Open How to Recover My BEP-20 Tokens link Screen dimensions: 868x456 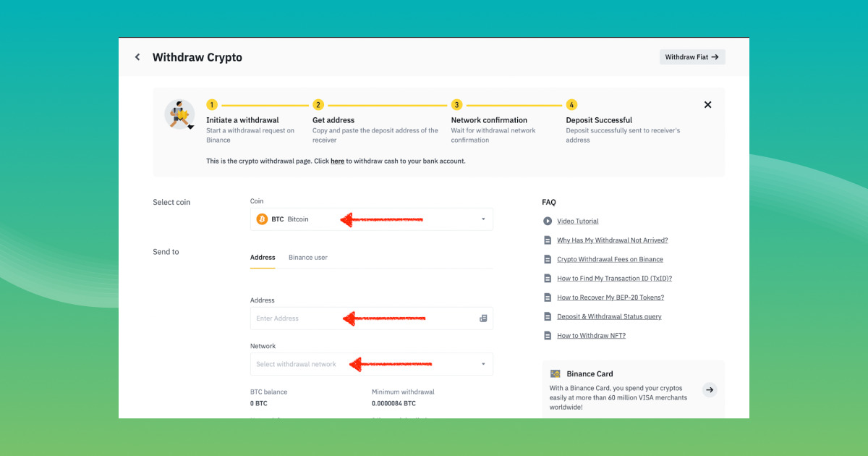(610, 297)
